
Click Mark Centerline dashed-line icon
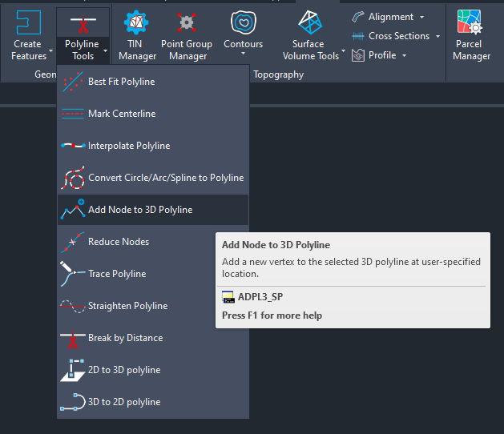(x=73, y=114)
